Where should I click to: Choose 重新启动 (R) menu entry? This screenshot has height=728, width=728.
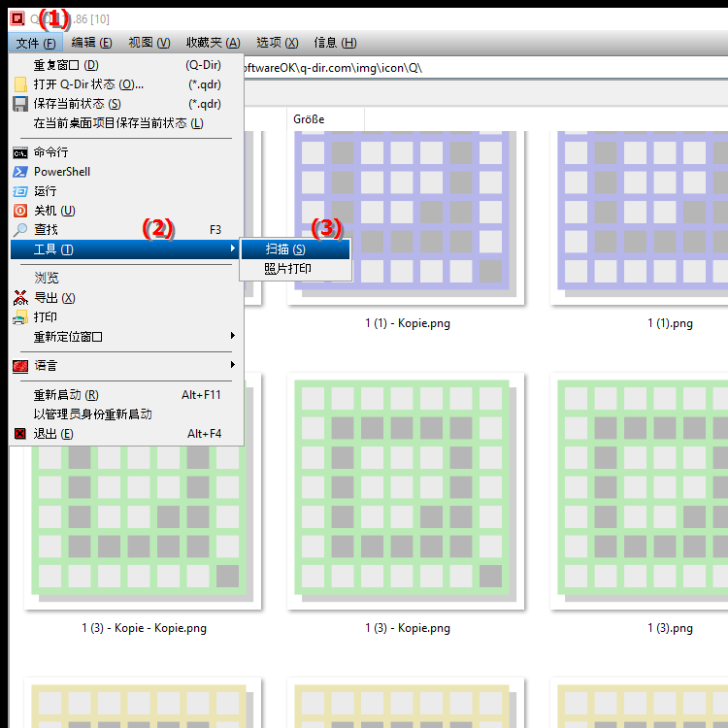pyautogui.click(x=126, y=395)
